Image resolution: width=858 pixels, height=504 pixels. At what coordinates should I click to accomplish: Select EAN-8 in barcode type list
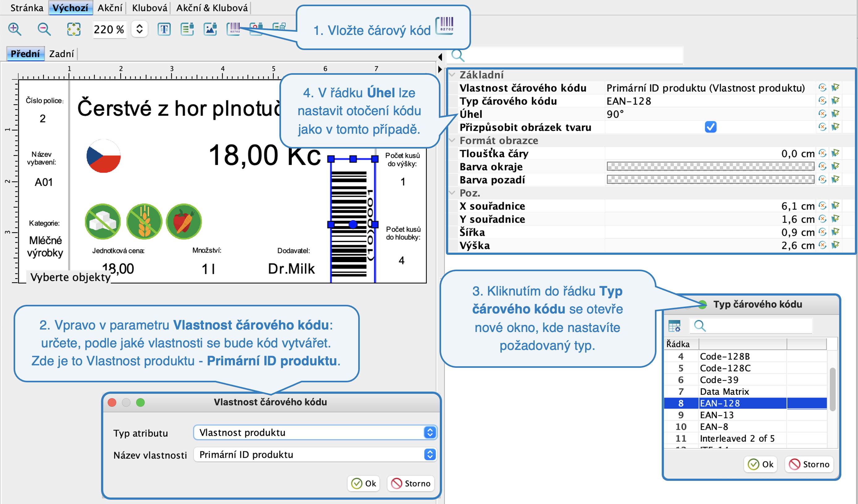[x=745, y=427]
